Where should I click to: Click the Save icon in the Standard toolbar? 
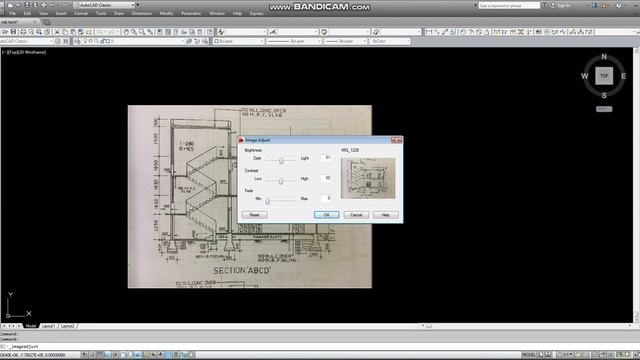[13, 32]
